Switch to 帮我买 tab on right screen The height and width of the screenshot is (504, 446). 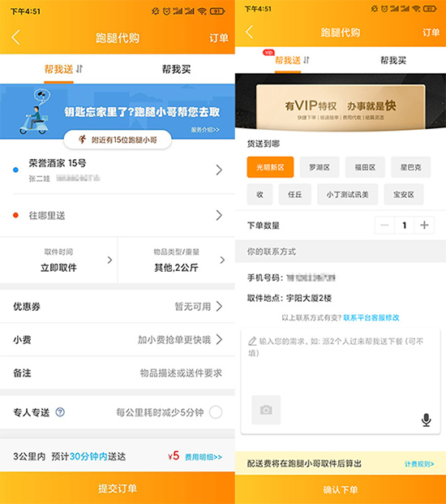pos(393,60)
